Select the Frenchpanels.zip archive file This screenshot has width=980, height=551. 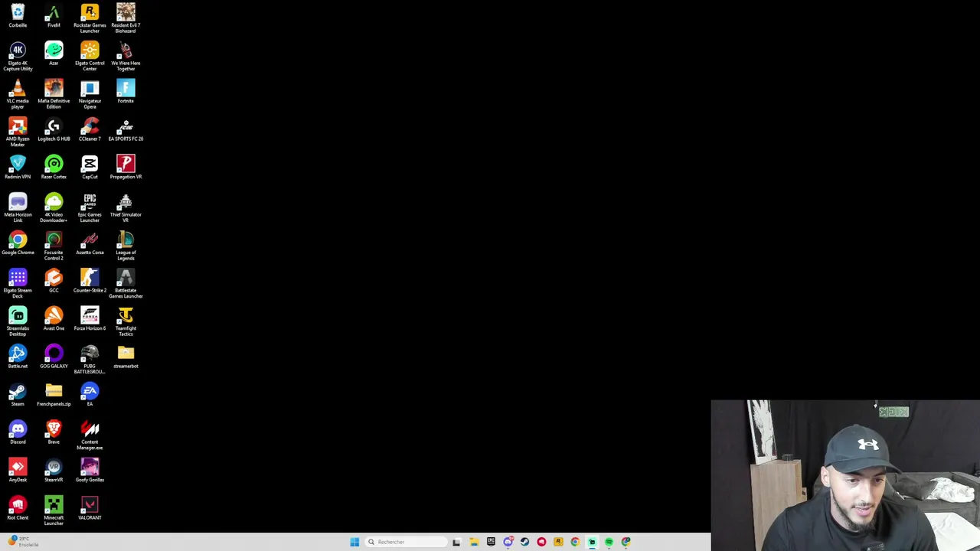point(54,395)
